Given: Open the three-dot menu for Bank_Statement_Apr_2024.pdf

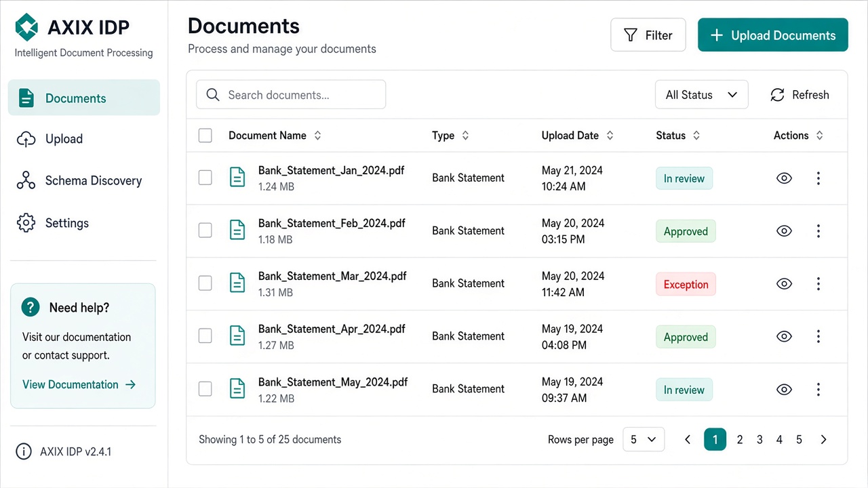Looking at the screenshot, I should click(x=818, y=336).
